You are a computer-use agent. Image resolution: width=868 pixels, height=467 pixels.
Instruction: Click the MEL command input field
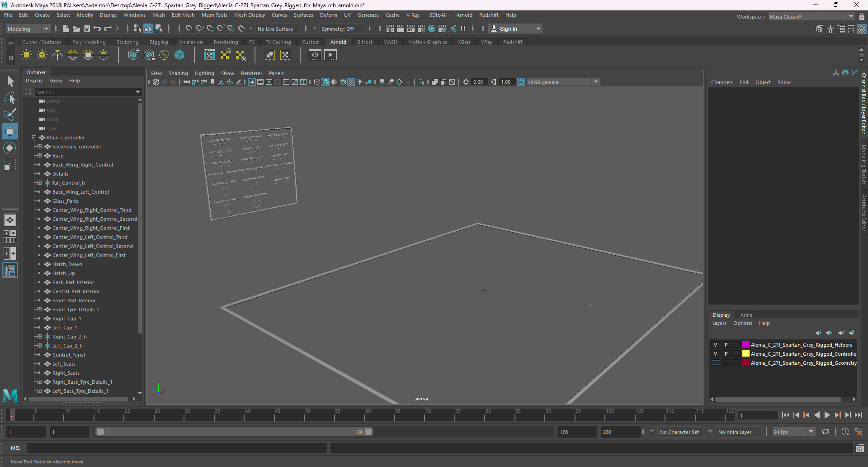[176, 448]
